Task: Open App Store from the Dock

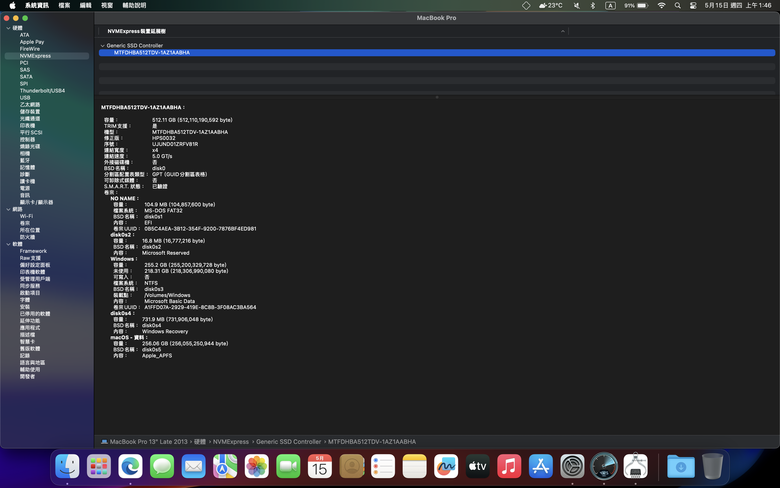Action: (x=541, y=466)
